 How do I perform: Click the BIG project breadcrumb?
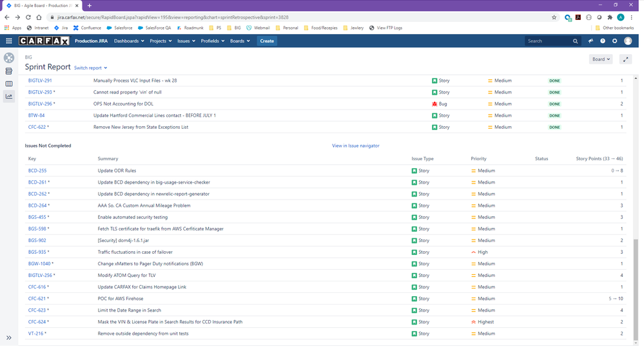point(28,57)
